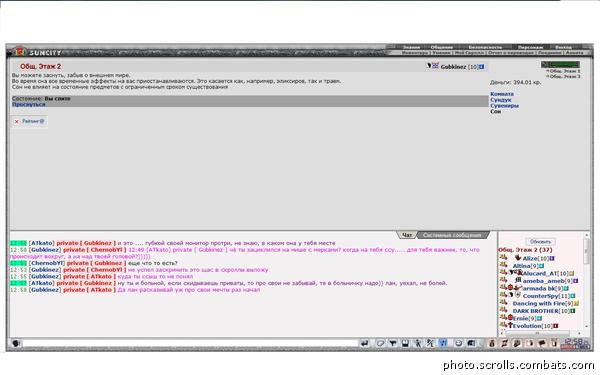Image resolution: width=600 pixels, height=375 pixels.
Task: Click the 'Сон' label under Сувениры
Action: pos(496,111)
